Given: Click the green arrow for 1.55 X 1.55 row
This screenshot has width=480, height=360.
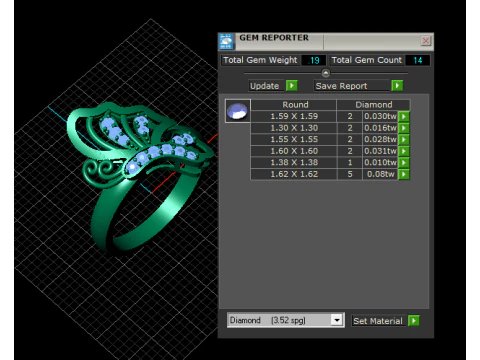Looking at the screenshot, I should click(404, 139).
